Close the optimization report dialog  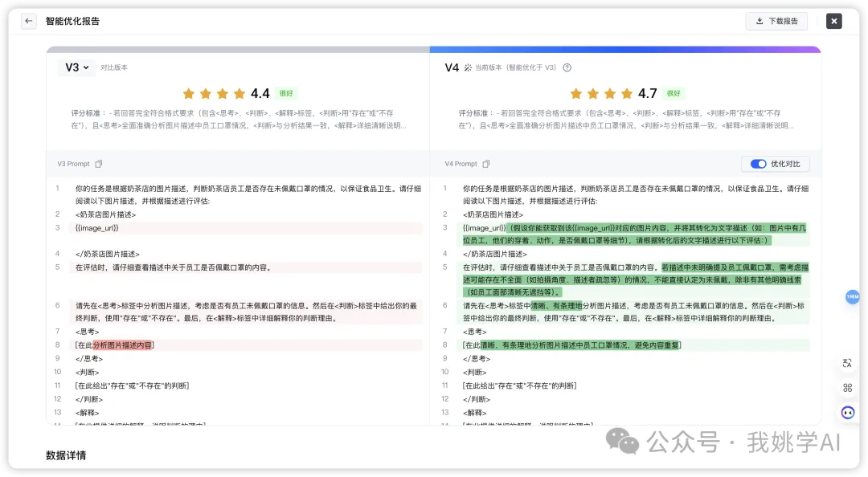click(833, 21)
